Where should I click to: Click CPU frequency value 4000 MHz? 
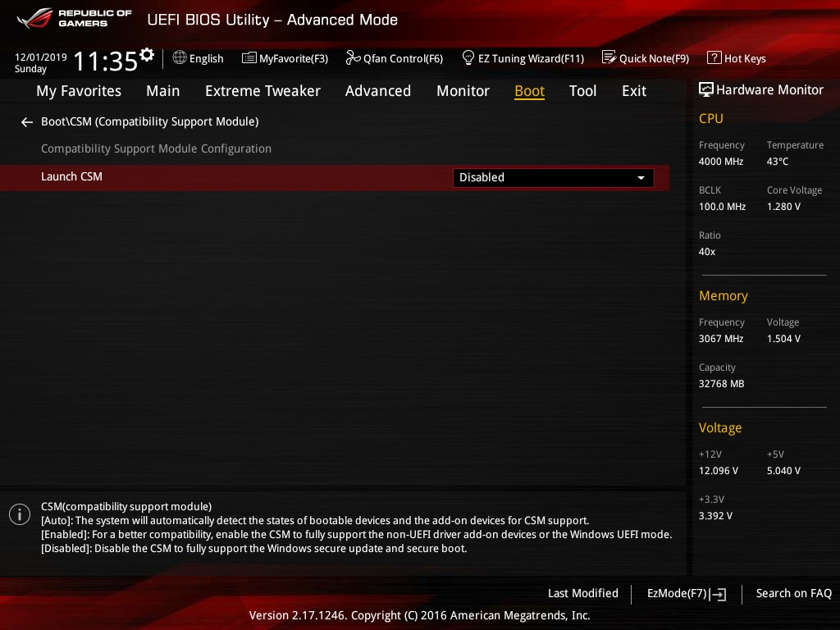pyautogui.click(x=720, y=162)
